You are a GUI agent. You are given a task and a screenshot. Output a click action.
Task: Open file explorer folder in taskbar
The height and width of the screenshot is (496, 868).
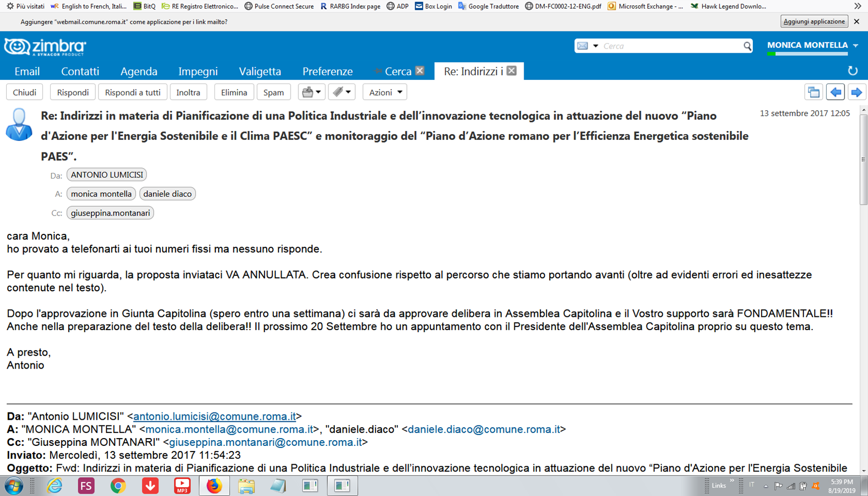coord(246,486)
